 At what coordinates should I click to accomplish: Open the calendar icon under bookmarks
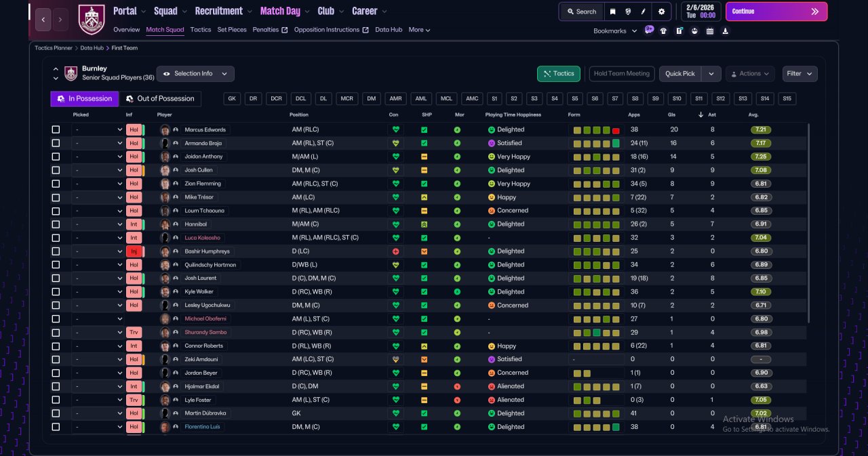click(710, 30)
